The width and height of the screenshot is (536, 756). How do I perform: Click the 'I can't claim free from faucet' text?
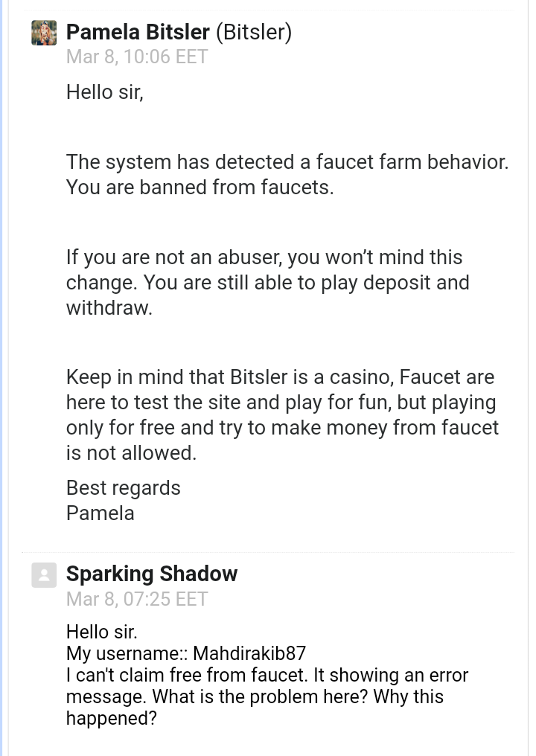point(187,675)
